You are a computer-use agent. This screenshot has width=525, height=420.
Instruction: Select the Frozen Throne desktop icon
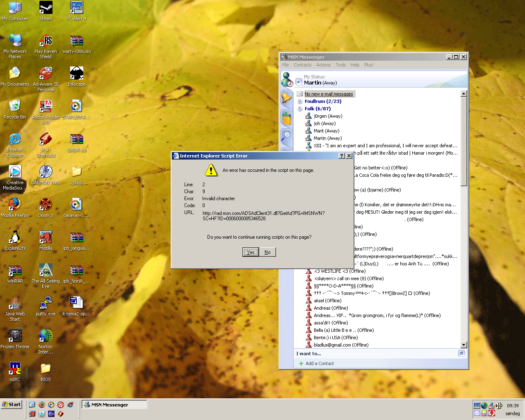click(15, 339)
